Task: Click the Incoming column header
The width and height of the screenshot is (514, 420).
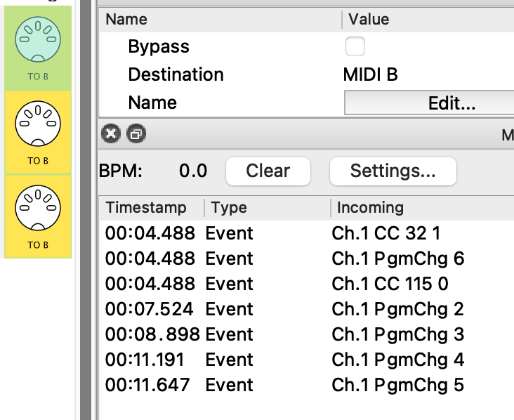Action: tap(370, 208)
